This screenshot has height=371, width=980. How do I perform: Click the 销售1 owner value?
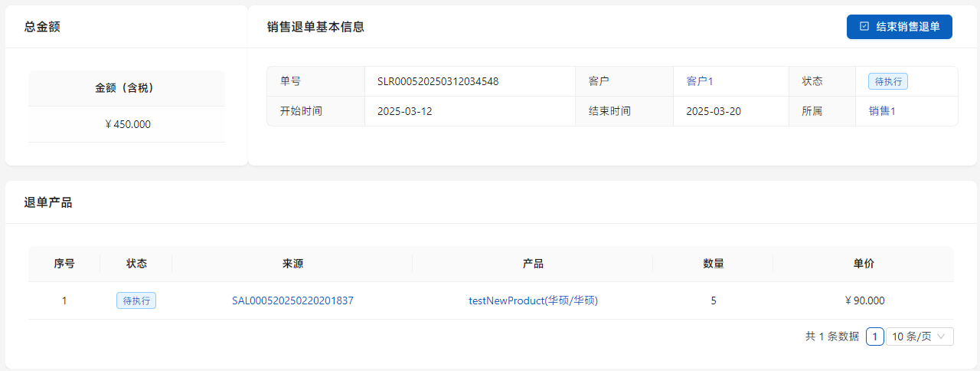point(882,111)
